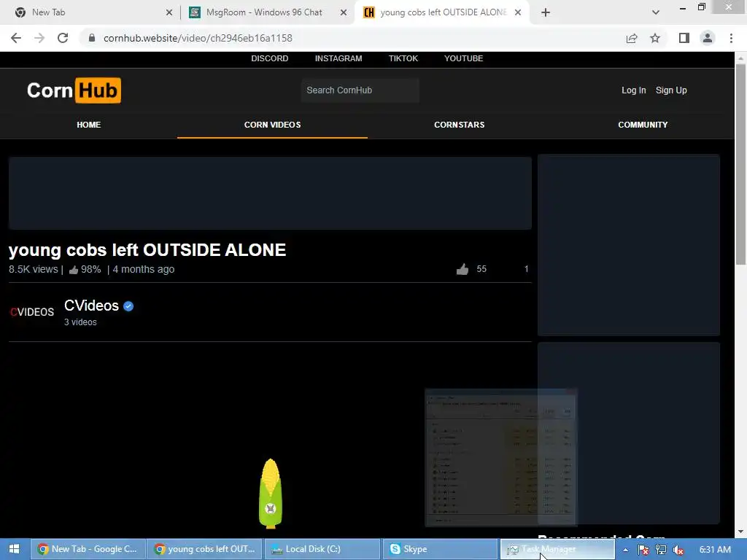Click the CVIDEOS channel logo
This screenshot has height=560, width=747.
coord(32,312)
